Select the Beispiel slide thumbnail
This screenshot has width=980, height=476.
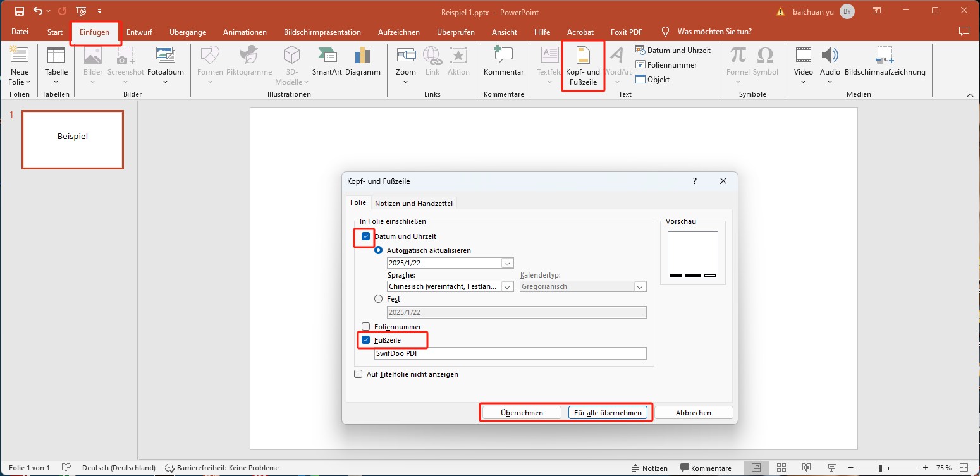[73, 139]
